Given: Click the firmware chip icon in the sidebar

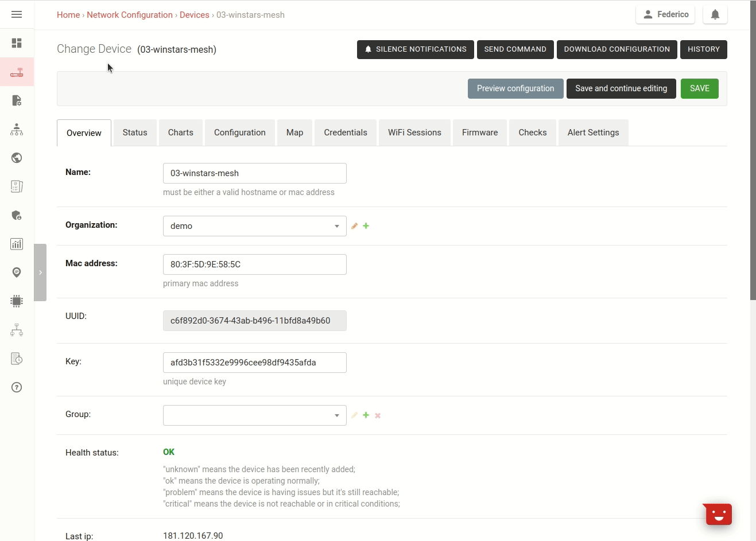Looking at the screenshot, I should point(17,301).
